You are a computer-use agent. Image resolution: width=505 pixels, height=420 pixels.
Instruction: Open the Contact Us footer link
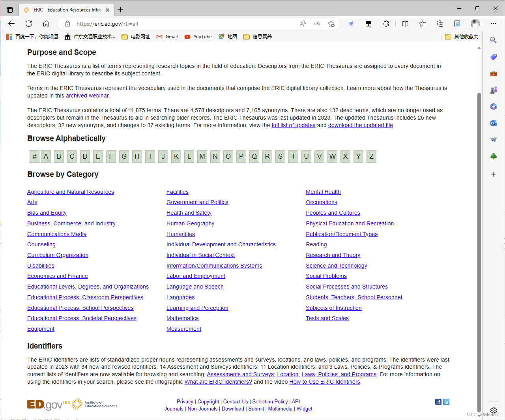(x=236, y=401)
